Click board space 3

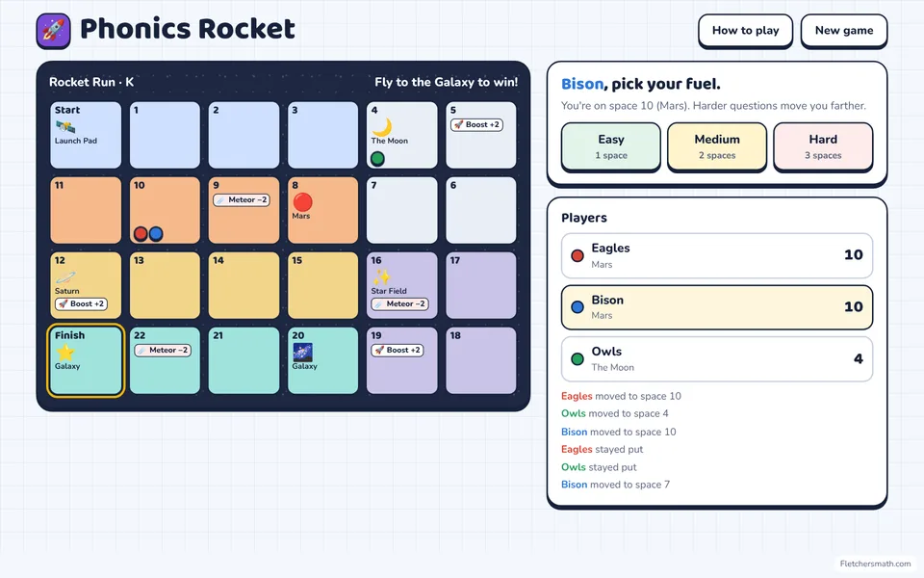(323, 135)
